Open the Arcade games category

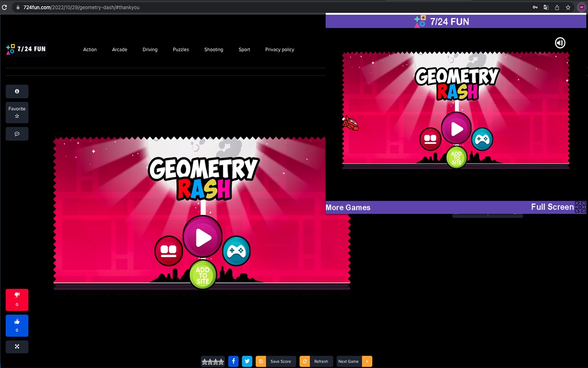coord(119,50)
